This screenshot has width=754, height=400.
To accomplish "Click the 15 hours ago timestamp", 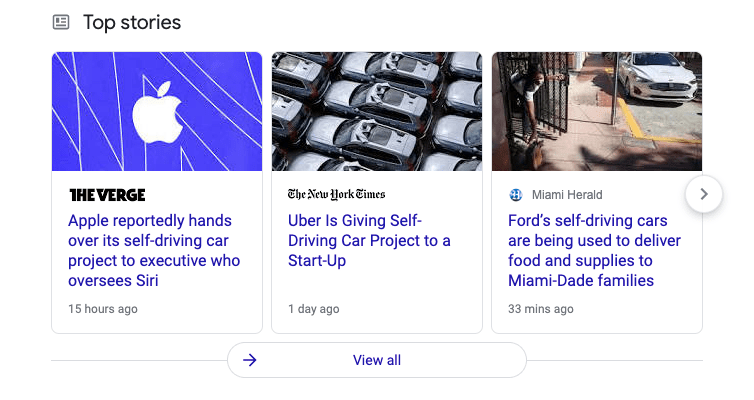I will click(x=103, y=309).
